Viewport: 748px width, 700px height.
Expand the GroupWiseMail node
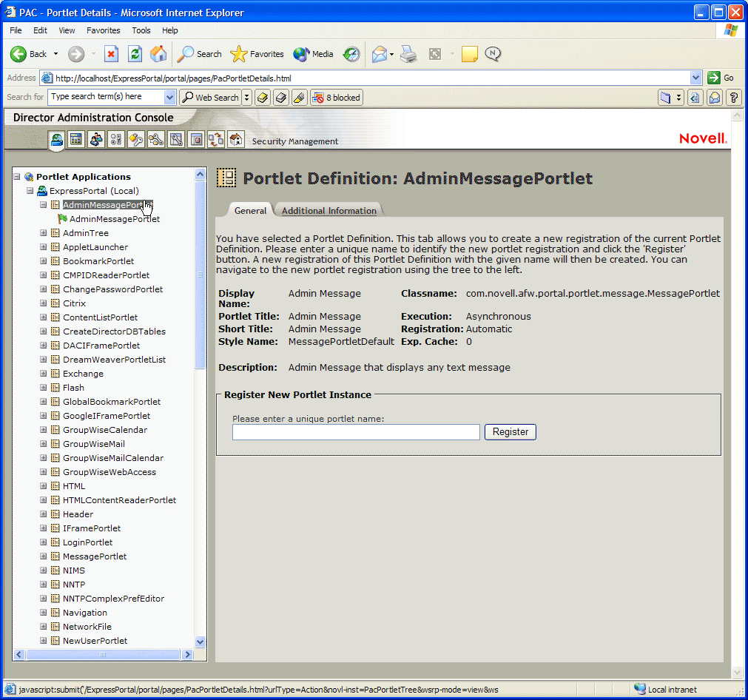[x=44, y=444]
